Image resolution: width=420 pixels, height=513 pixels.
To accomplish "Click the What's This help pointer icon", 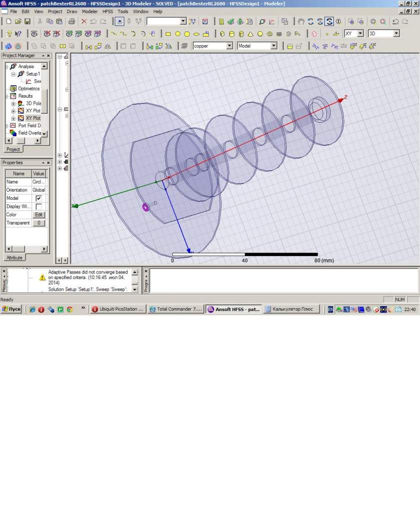I will 19,34.
